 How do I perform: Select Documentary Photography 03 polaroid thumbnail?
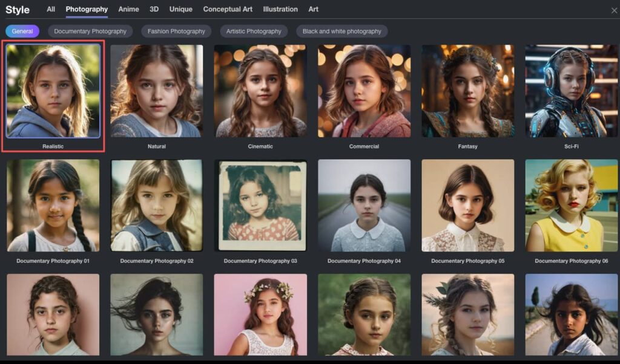pos(260,206)
